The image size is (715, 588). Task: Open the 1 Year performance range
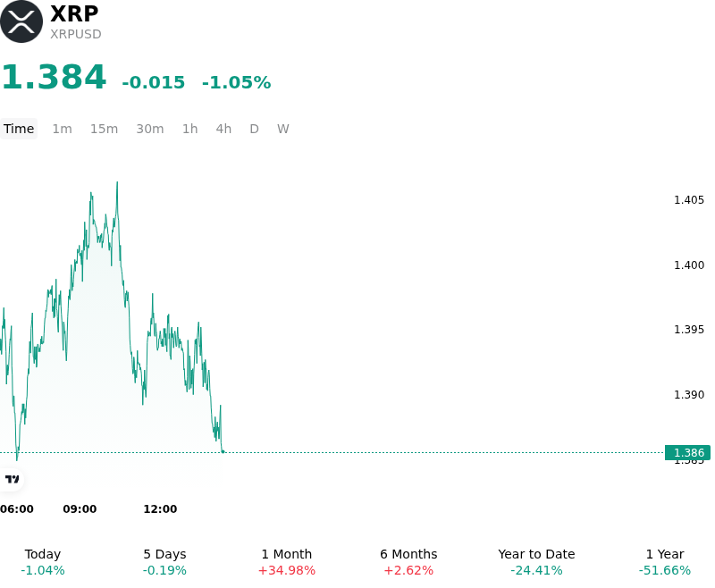point(665,562)
